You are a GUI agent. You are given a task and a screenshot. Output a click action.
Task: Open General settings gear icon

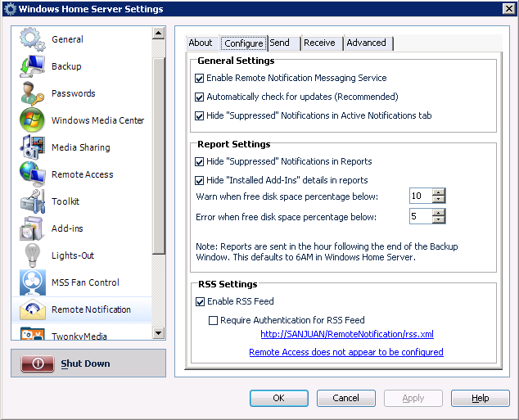coord(32,39)
